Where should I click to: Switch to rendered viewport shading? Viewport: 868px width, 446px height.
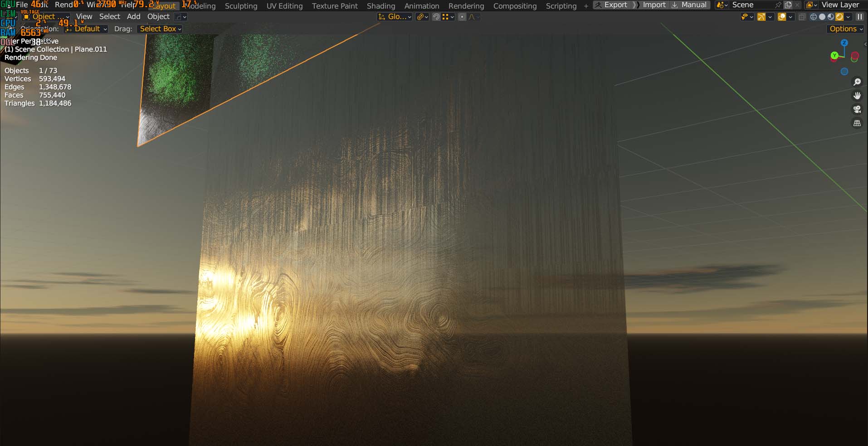839,17
